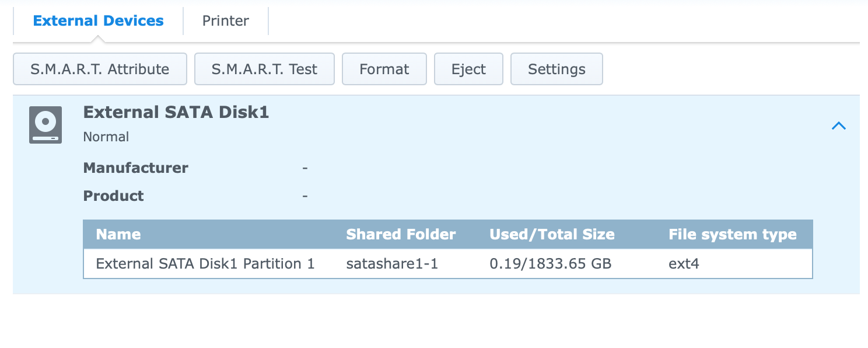The width and height of the screenshot is (868, 348).
Task: Open the S.M.A.R.T. Attribute view
Action: [x=100, y=69]
